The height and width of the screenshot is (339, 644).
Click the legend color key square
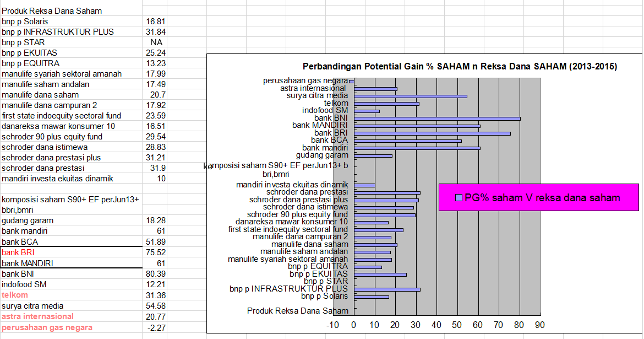[459, 198]
